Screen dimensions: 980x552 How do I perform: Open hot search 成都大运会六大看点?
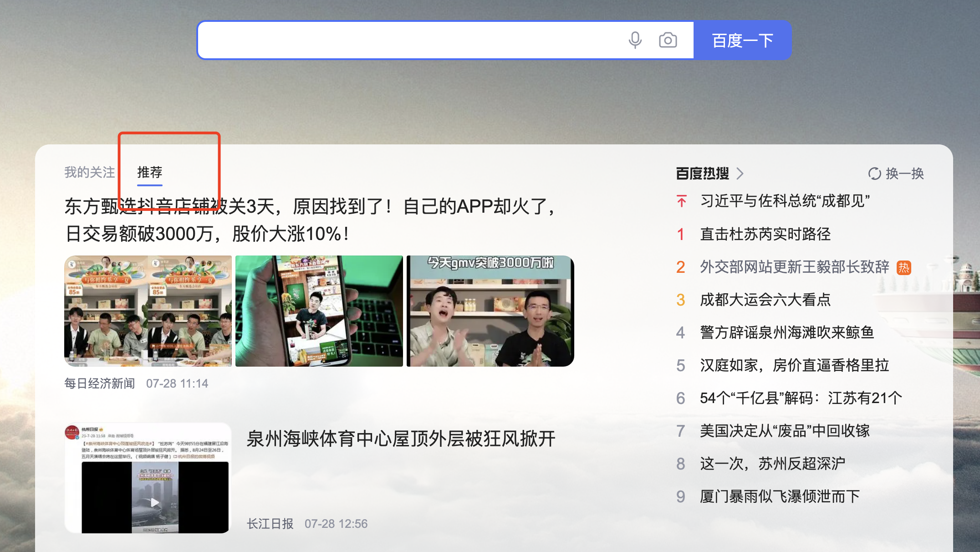tap(765, 300)
